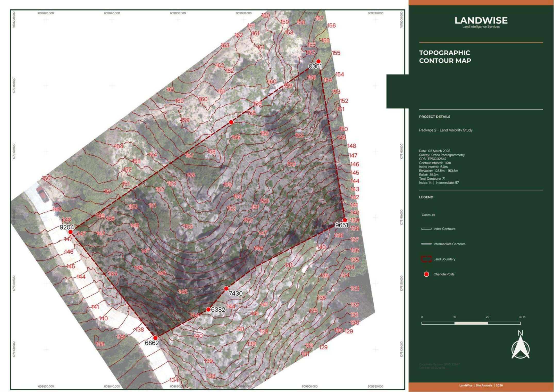Click the Land Boundary dashed legend symbol
554x392 pixels.
pyautogui.click(x=426, y=259)
